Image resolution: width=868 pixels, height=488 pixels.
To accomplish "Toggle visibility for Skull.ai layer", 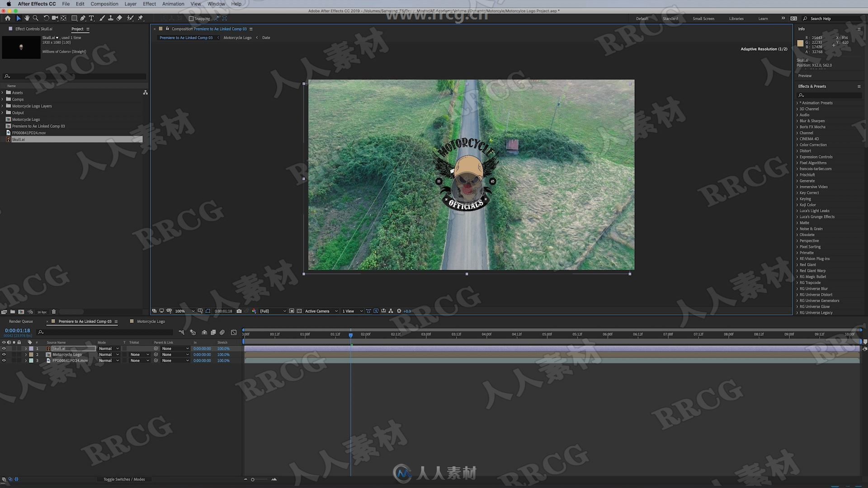I will pos(4,348).
